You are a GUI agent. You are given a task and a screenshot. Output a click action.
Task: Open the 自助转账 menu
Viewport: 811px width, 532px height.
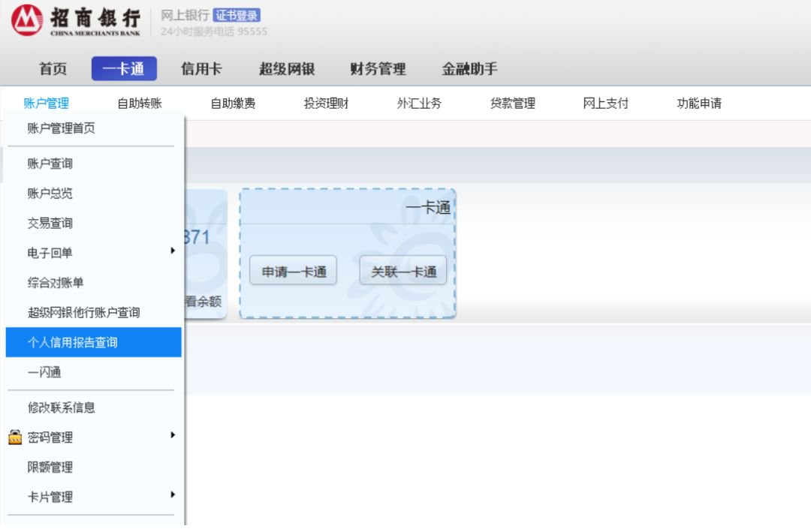[x=140, y=104]
